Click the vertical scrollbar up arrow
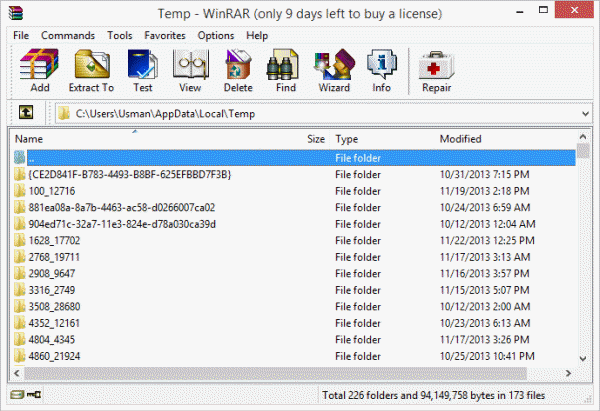Viewport: 600px width, 411px height. 583,136
